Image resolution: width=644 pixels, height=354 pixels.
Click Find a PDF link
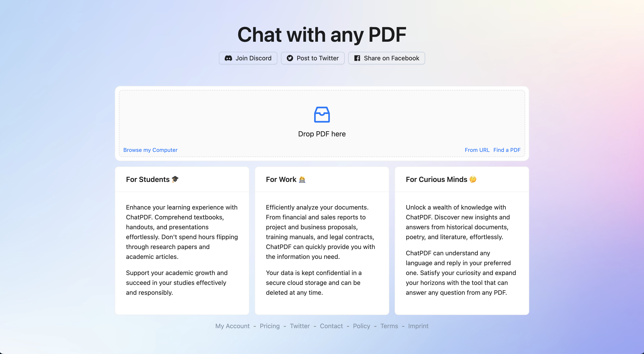(507, 150)
